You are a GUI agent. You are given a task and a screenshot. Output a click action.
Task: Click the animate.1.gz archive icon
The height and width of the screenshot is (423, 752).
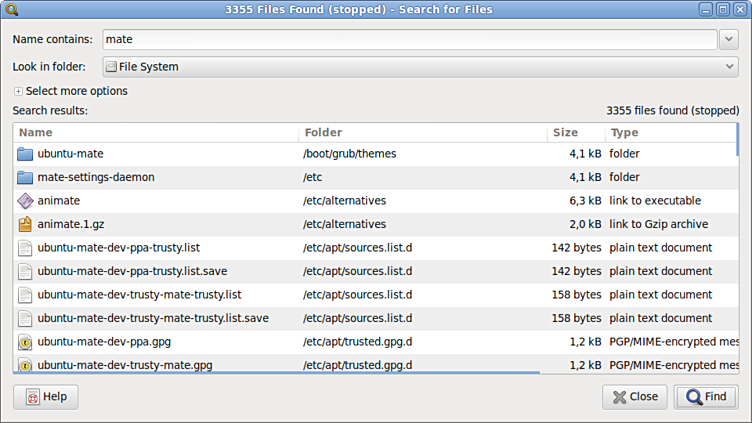(25, 224)
